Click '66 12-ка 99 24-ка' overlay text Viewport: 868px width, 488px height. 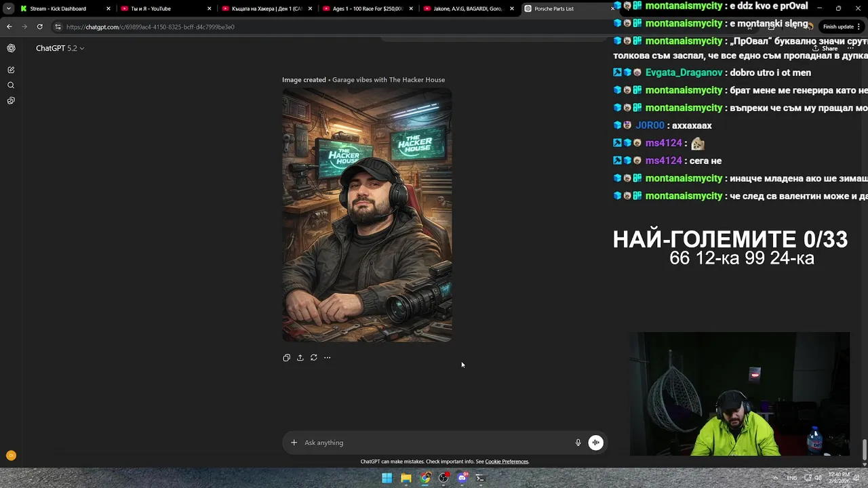pos(742,258)
